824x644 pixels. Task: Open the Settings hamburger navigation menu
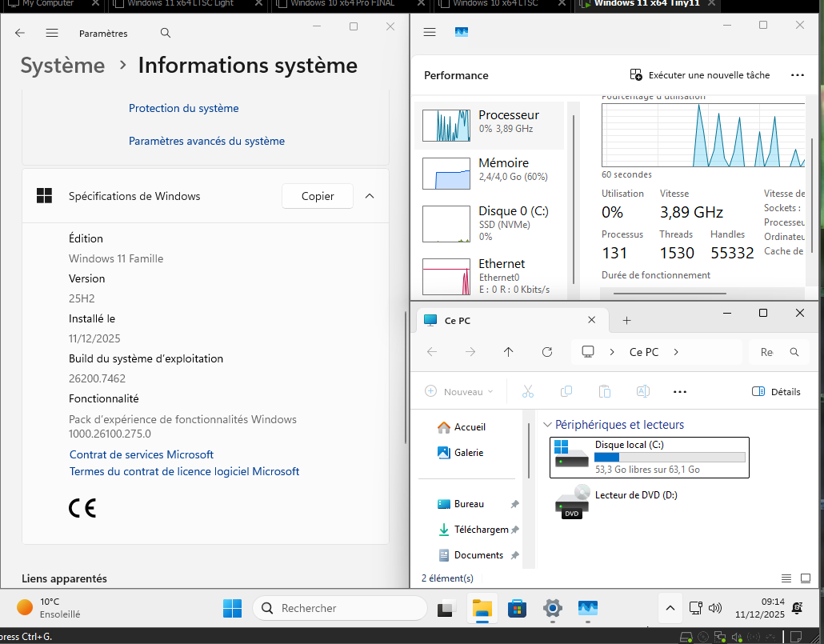click(52, 34)
